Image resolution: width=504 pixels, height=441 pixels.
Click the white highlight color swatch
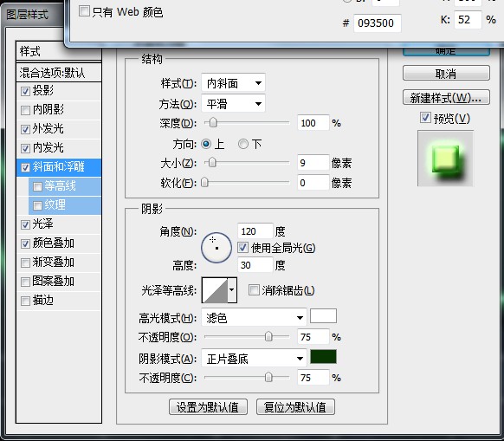point(323,316)
